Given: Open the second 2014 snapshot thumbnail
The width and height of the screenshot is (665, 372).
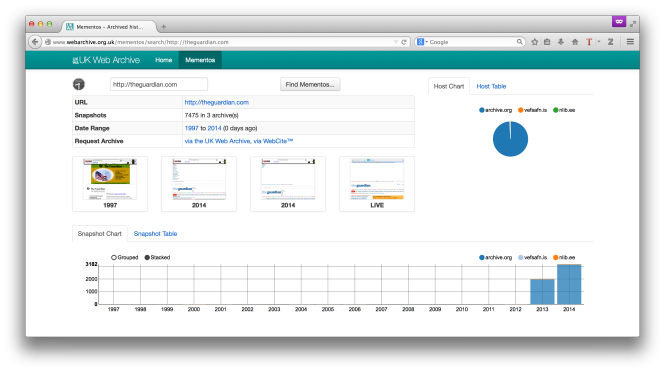Looking at the screenshot, I should 288,184.
